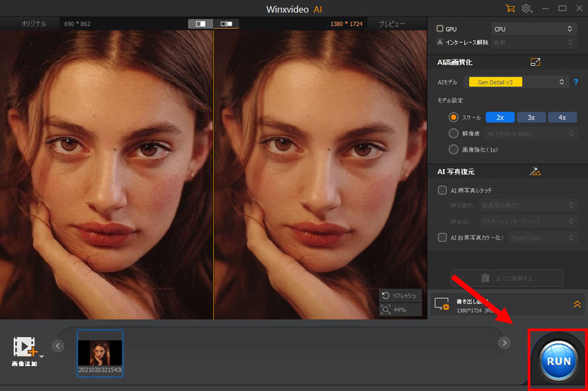Click the AI model help question mark
The image size is (588, 391).
coord(576,82)
